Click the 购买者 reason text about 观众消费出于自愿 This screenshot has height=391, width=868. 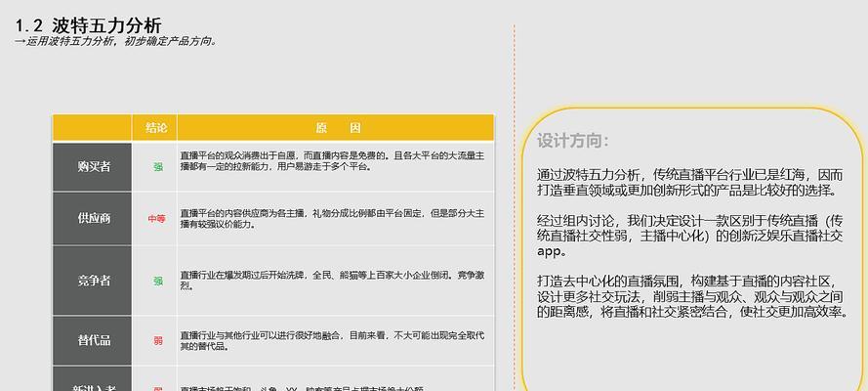click(x=333, y=161)
